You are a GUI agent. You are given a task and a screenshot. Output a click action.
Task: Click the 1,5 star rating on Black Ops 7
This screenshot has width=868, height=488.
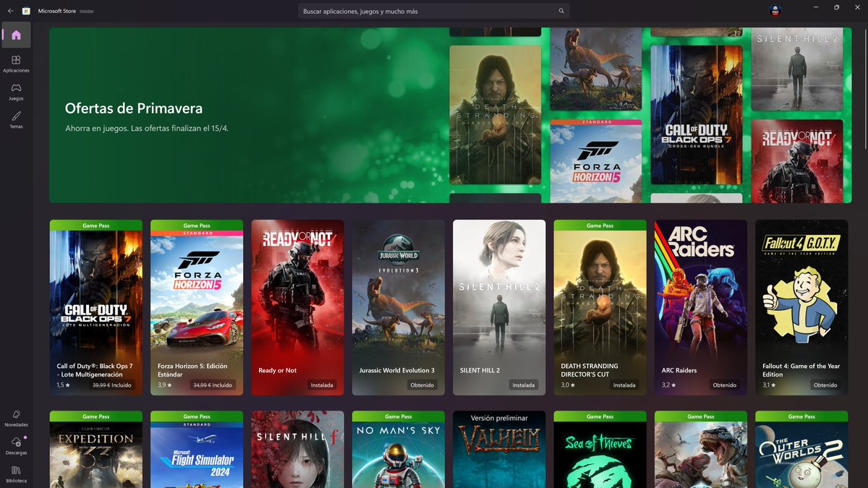[x=64, y=385]
